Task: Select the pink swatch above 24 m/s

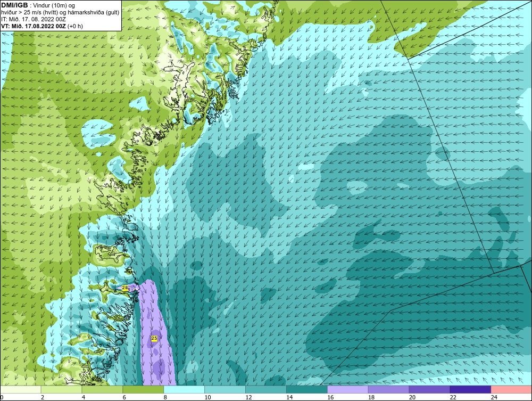Action: (511, 389)
